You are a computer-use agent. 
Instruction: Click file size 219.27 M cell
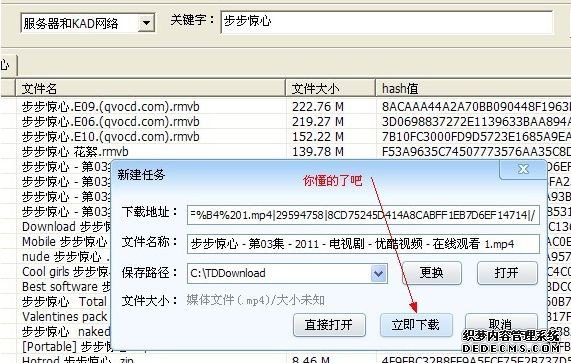318,122
